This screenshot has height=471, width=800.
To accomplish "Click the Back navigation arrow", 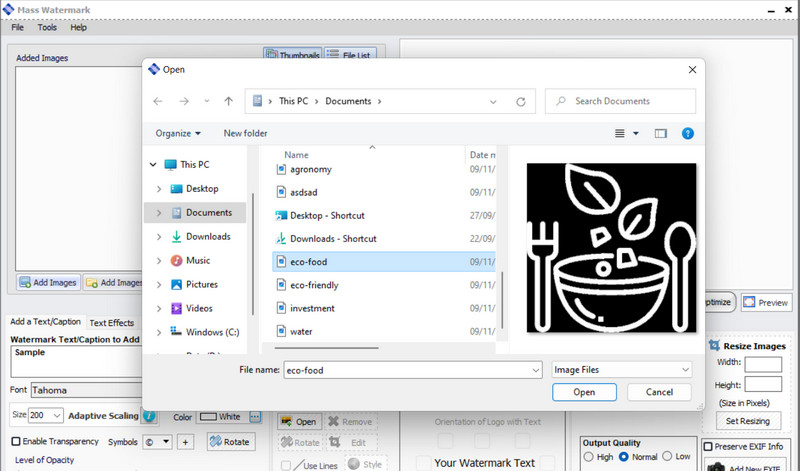I will click(157, 101).
